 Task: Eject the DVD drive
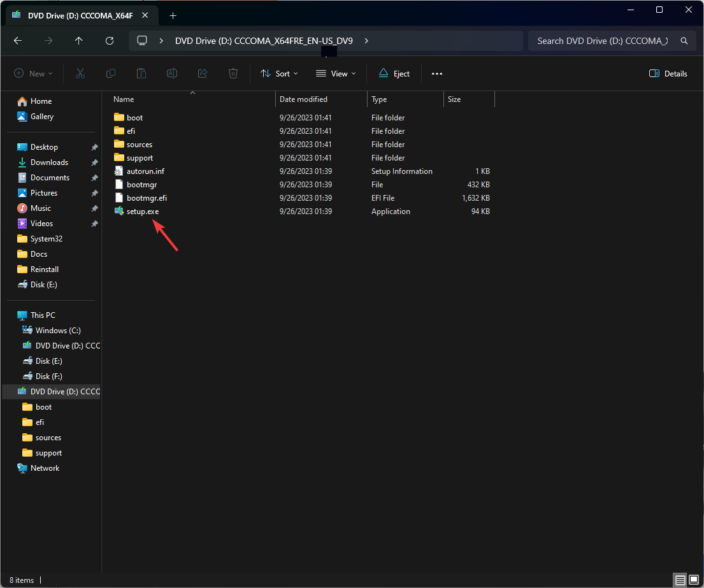(x=394, y=73)
